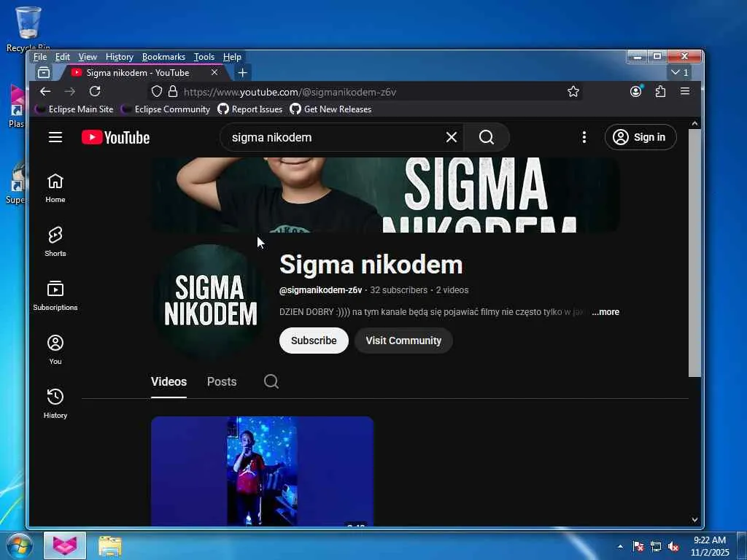Open the taskbar clock showing 9:22 AM
Image resolution: width=747 pixels, height=560 pixels.
tap(710, 546)
